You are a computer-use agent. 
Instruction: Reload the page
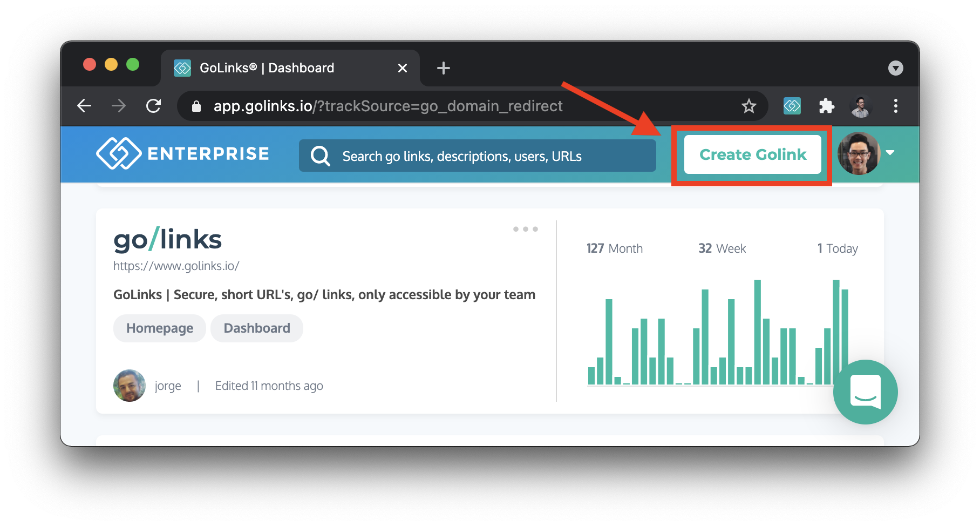[154, 106]
